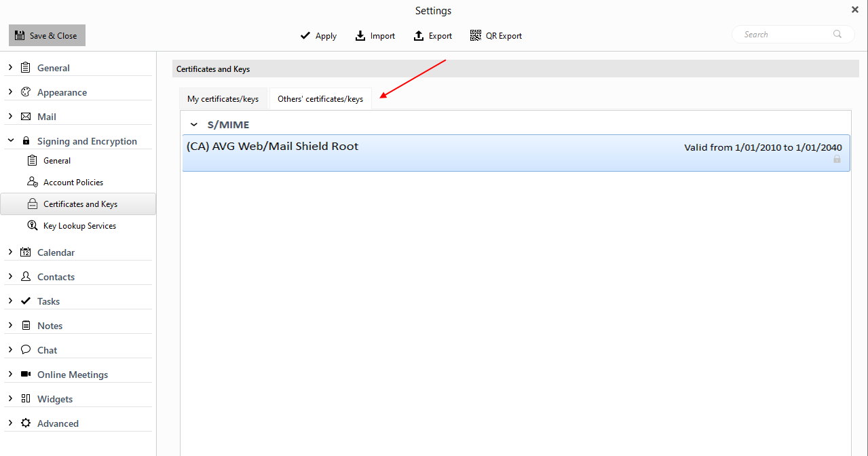Click the Apply toolbar button
868x456 pixels.
pos(318,36)
